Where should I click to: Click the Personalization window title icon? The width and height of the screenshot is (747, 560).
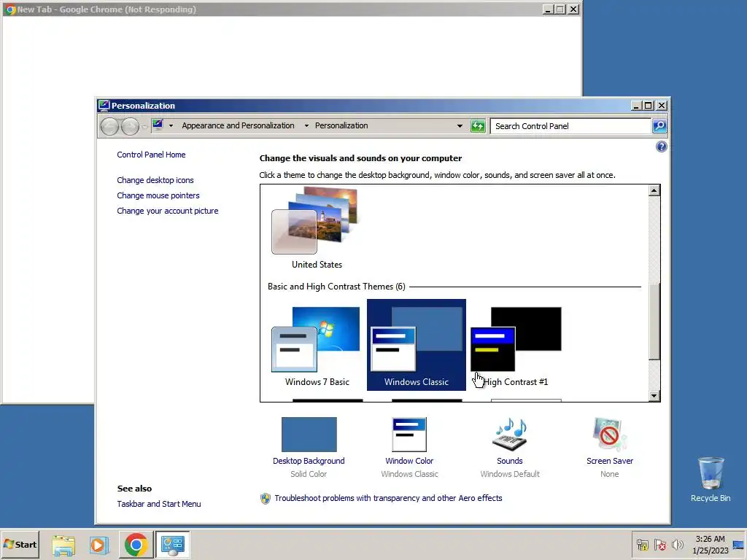104,105
